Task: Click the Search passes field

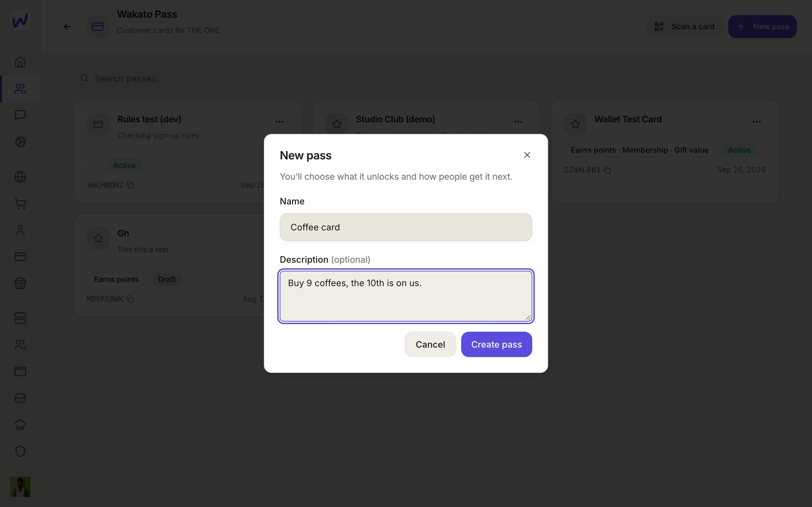Action: click(195, 78)
